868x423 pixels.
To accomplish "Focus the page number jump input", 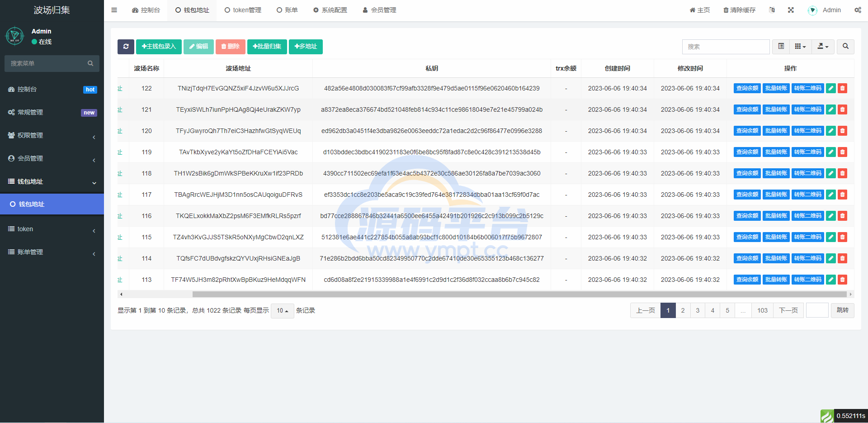I will pos(817,310).
